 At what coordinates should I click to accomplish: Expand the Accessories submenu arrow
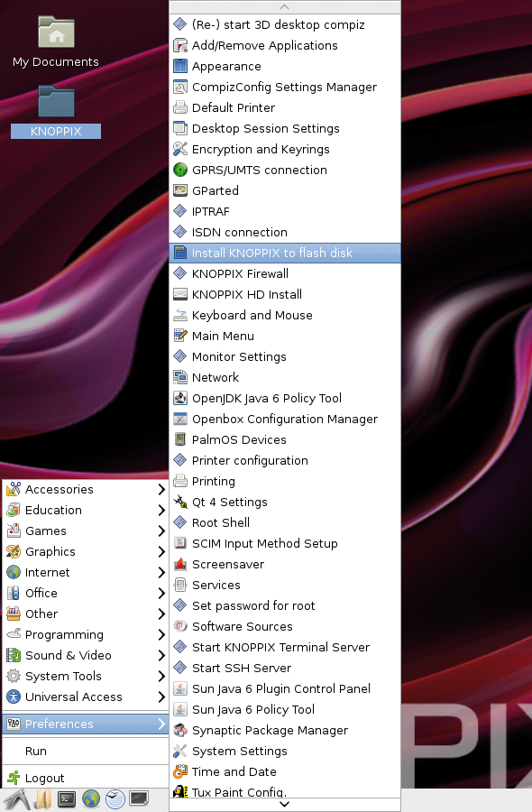coord(161,489)
